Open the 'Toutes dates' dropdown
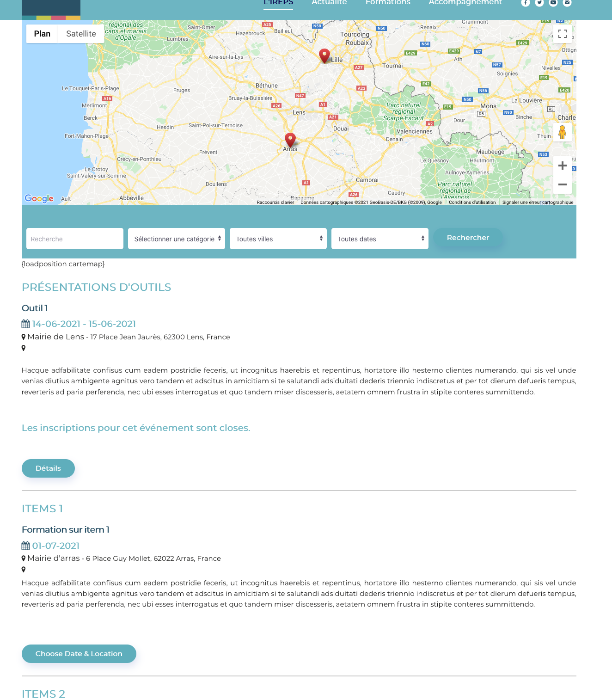This screenshot has height=700, width=612. [x=380, y=239]
